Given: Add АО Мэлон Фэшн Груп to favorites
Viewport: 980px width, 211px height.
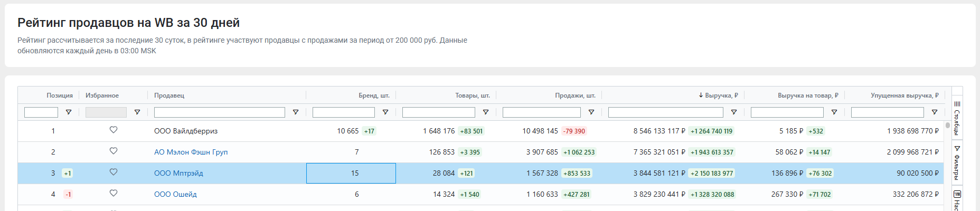Looking at the screenshot, I should coord(113,151).
